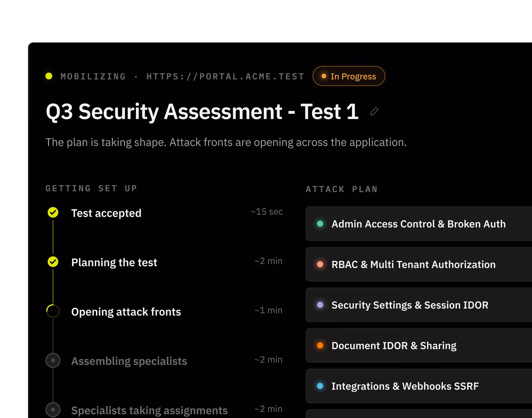Open the Integrations & Webhooks SSRF card

419,386
